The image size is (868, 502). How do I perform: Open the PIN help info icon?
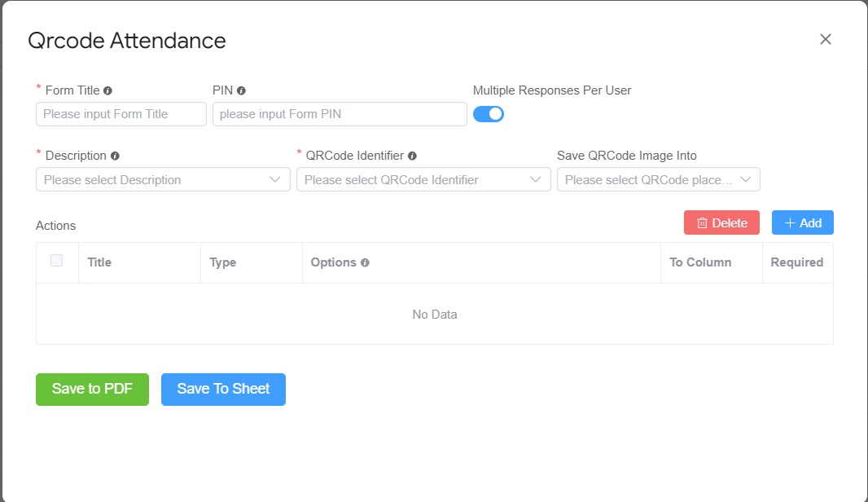point(241,90)
